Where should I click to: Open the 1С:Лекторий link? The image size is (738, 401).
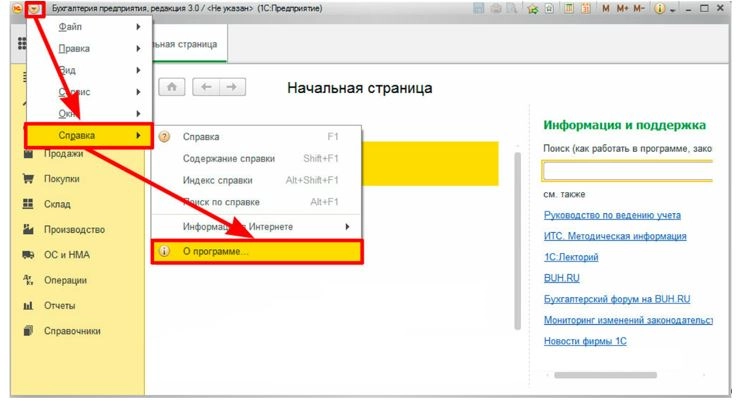pyautogui.click(x=571, y=257)
